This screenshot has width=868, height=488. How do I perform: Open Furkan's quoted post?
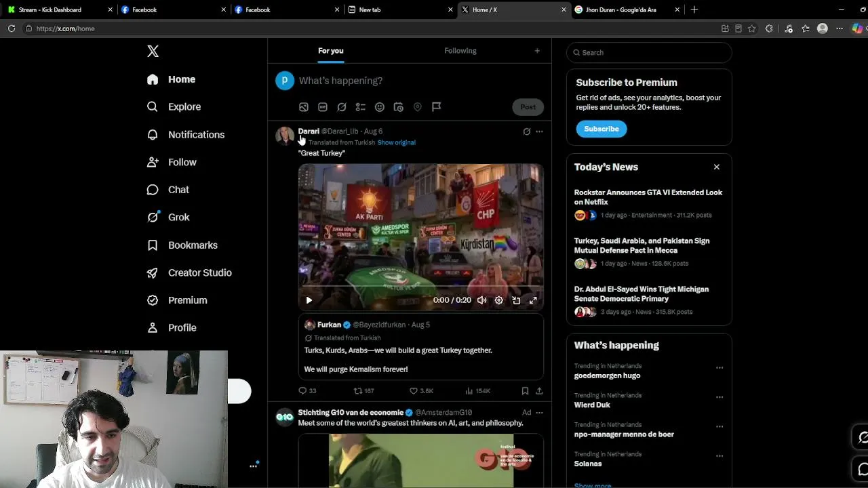(x=420, y=347)
